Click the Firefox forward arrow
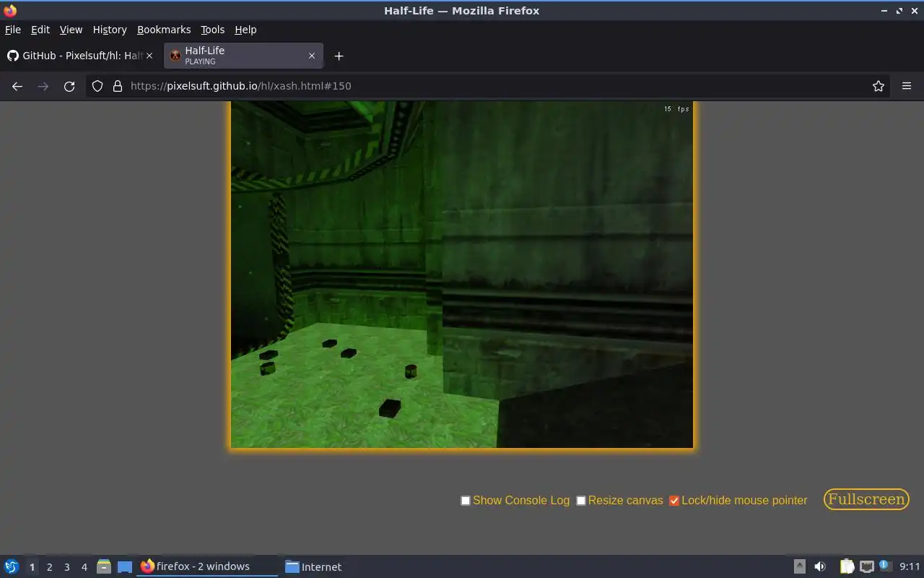Viewport: 924px width, 578px height. (x=43, y=86)
